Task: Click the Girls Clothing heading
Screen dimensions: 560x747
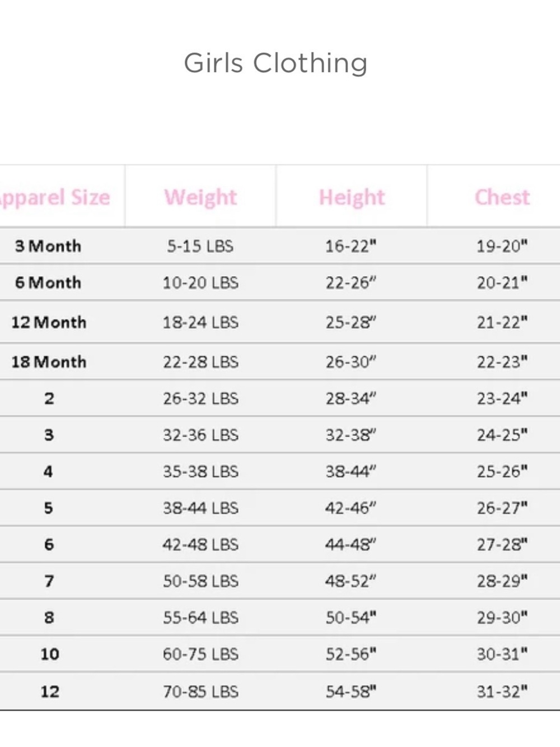Action: point(276,63)
